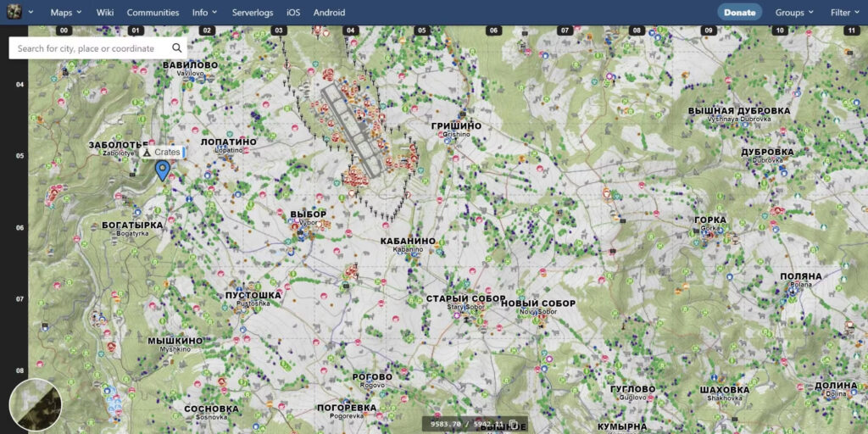
Task: Expand the Maps dropdown menu
Action: pyautogui.click(x=66, y=13)
